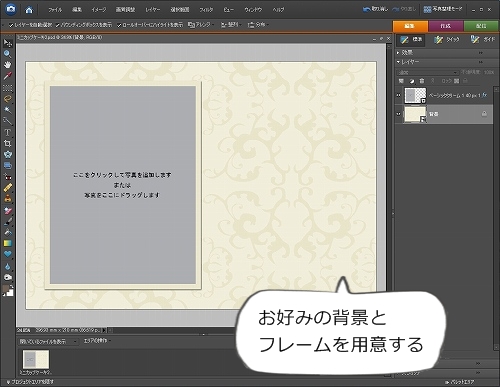
Task: Open the Layers panel options menu
Action: pos(481,62)
